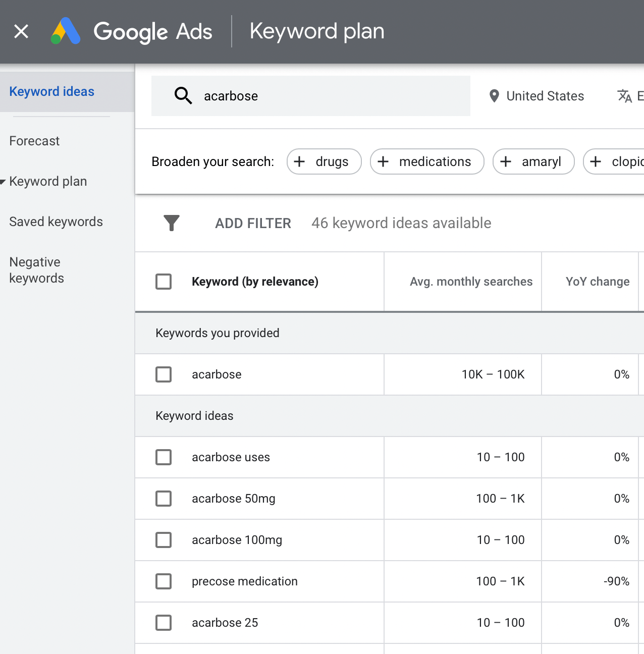Click '10 – 100' in acarbose 25 row

click(501, 623)
